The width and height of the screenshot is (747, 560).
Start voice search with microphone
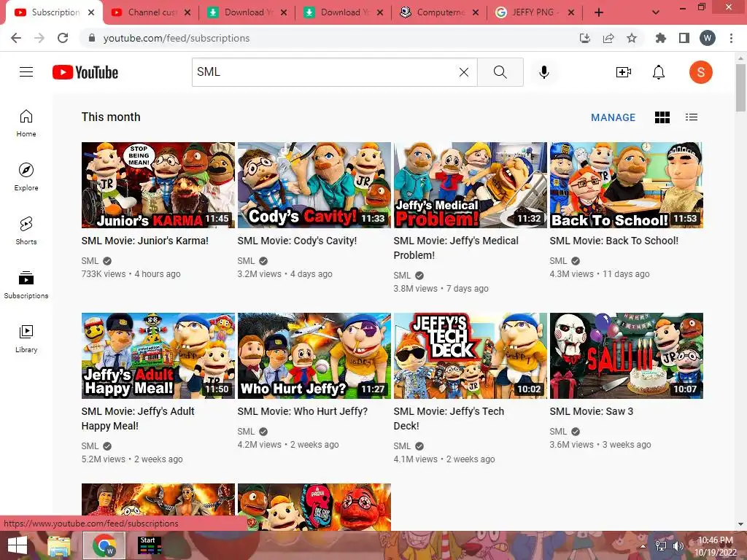click(544, 72)
